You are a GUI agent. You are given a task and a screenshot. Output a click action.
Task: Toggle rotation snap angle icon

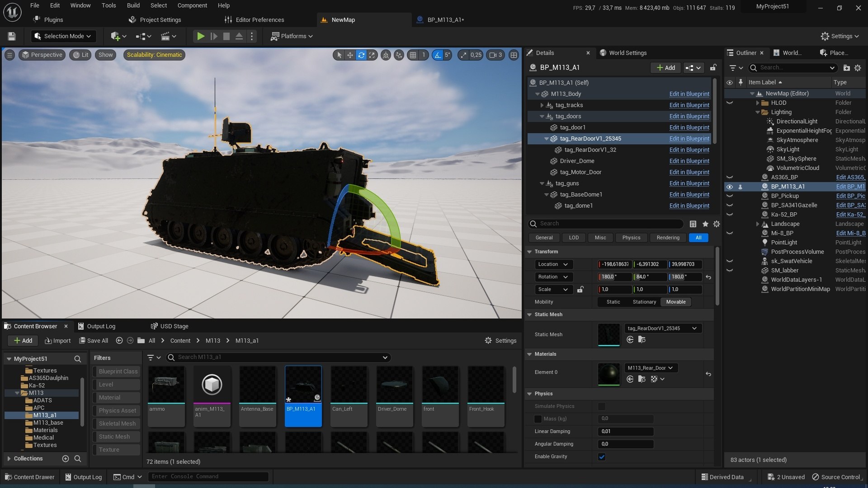438,55
